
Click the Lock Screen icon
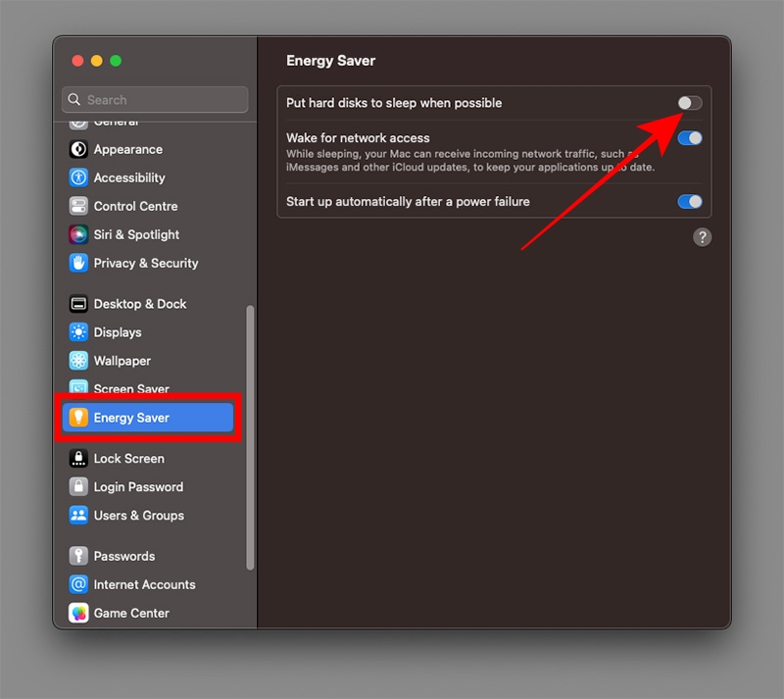click(78, 459)
